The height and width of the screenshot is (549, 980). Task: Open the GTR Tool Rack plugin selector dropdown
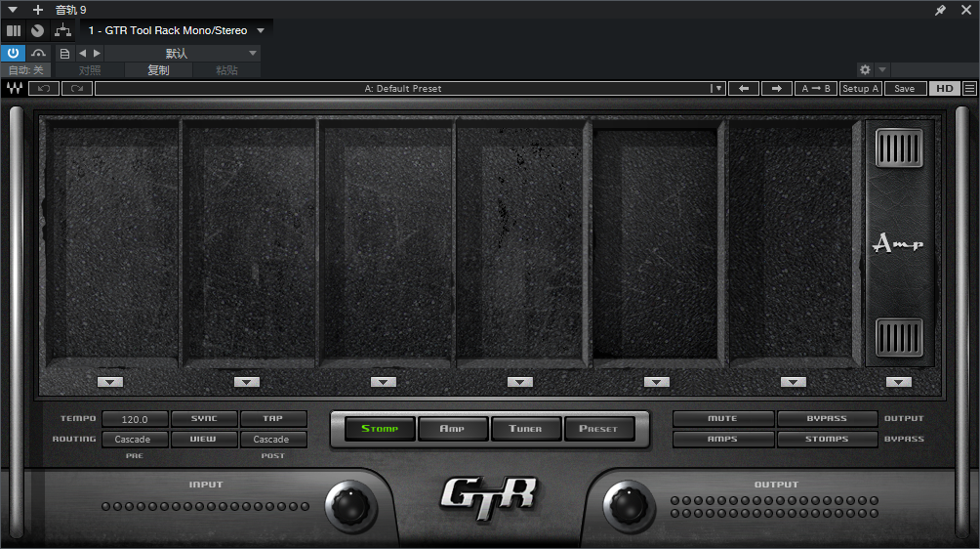tap(177, 30)
